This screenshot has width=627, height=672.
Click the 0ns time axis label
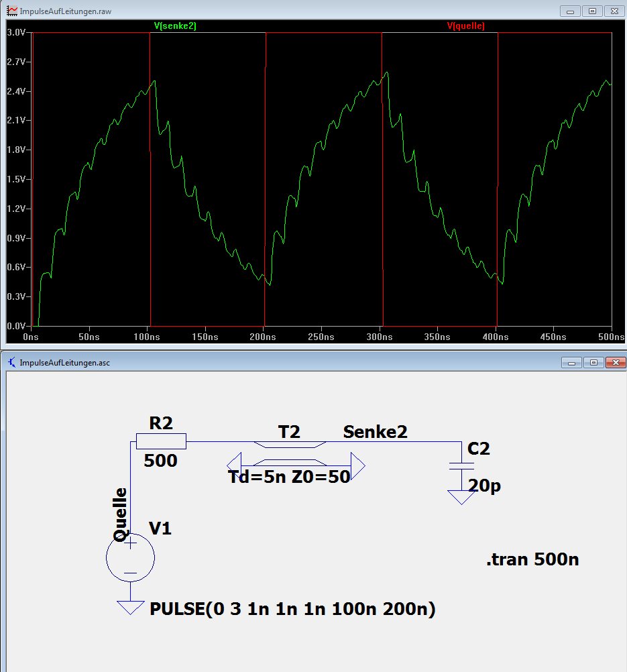click(30, 337)
